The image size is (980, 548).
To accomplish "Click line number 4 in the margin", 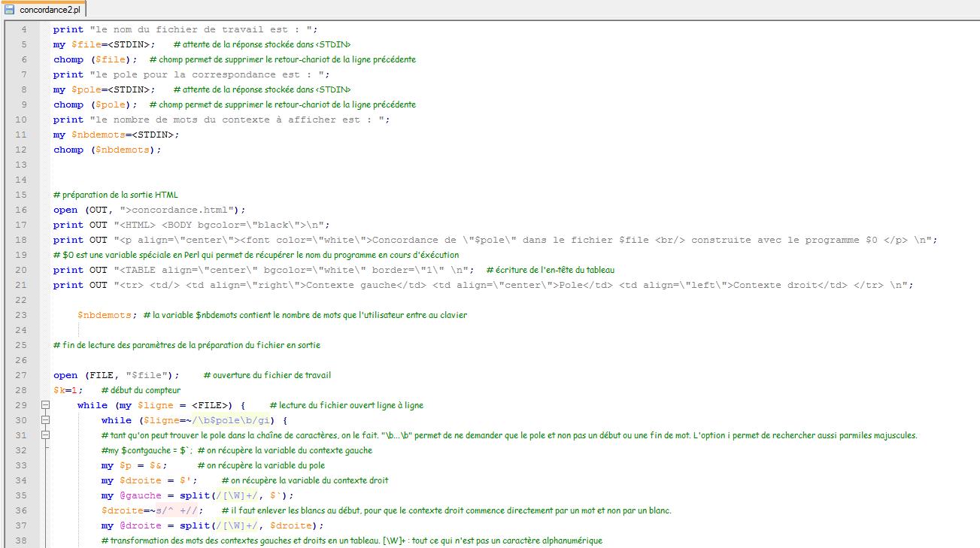I will 23,29.
